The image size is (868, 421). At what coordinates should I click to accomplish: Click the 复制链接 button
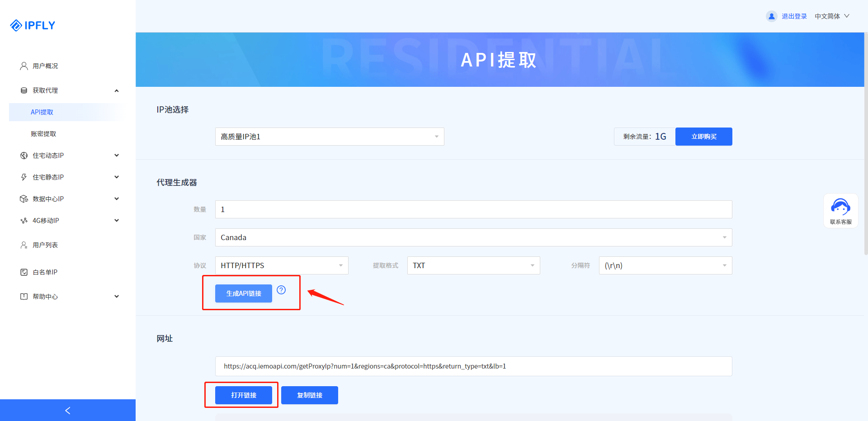tap(309, 395)
